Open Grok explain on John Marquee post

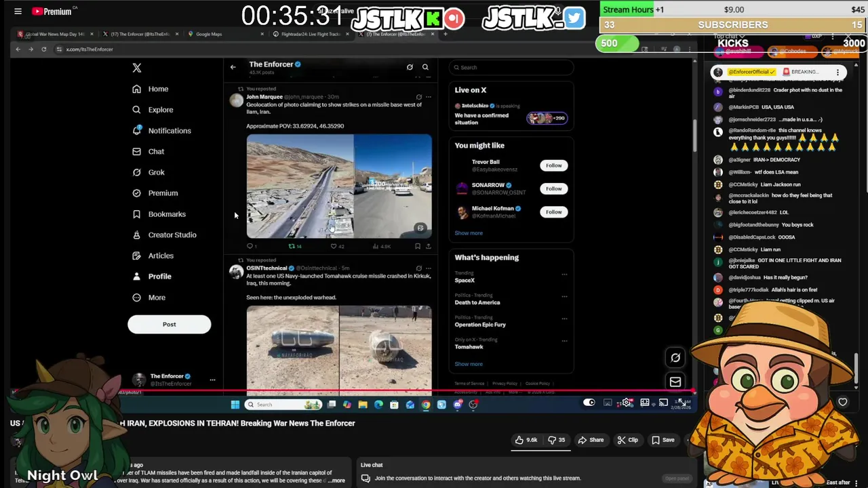418,97
